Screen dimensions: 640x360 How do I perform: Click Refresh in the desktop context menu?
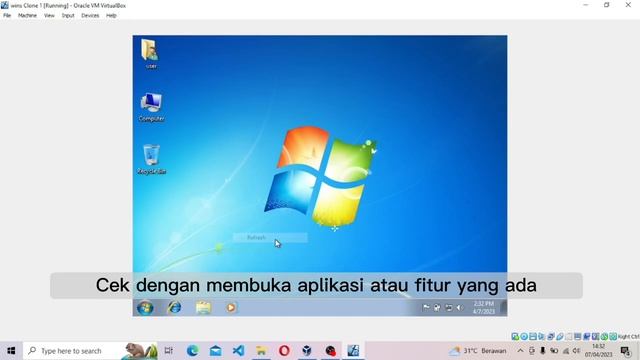pyautogui.click(x=270, y=237)
